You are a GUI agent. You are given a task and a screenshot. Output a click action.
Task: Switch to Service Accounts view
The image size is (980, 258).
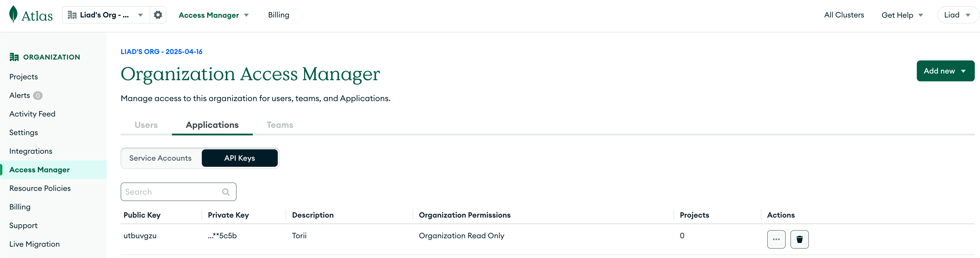pyautogui.click(x=160, y=158)
